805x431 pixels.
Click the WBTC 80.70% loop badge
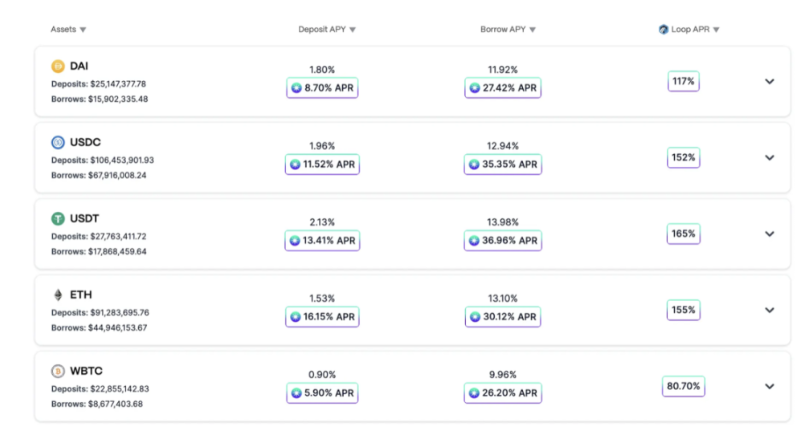[683, 386]
